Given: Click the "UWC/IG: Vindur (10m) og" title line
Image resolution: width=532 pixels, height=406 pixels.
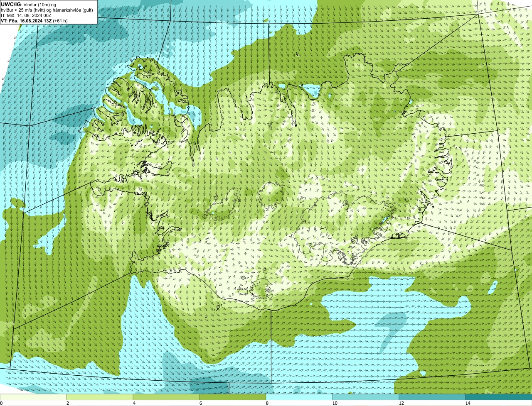Looking at the screenshot, I should point(28,4).
